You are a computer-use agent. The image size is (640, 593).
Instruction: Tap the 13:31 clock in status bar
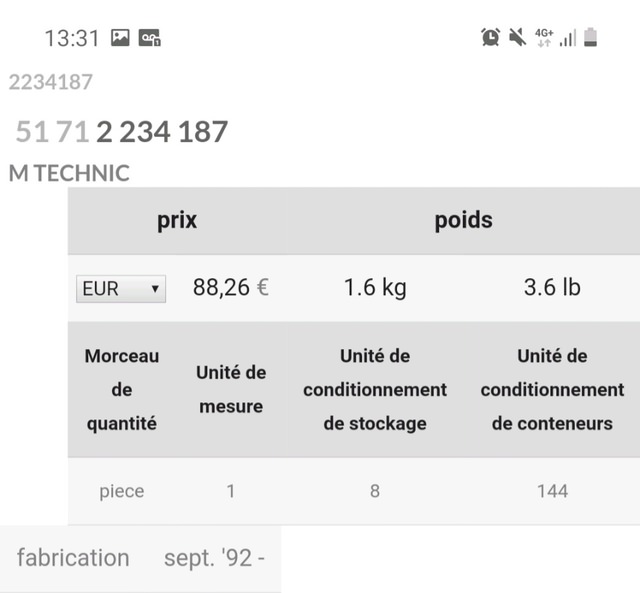(x=72, y=38)
